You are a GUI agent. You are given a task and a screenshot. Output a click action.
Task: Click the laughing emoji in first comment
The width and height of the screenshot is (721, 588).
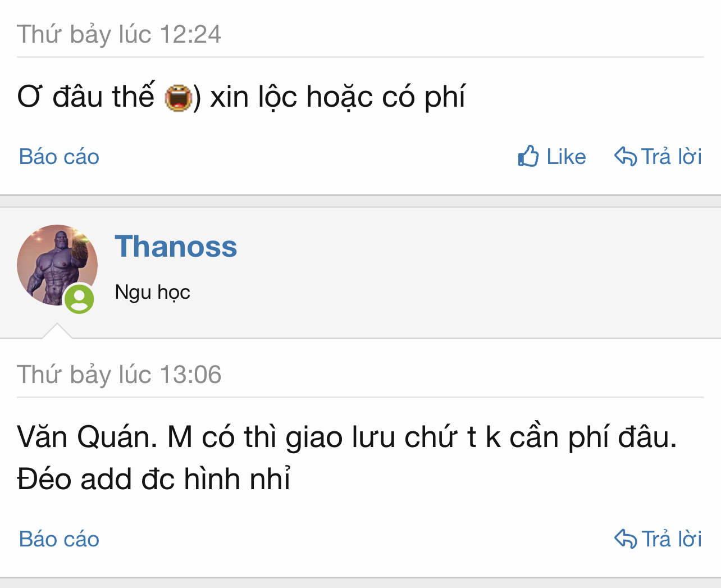[x=178, y=98]
